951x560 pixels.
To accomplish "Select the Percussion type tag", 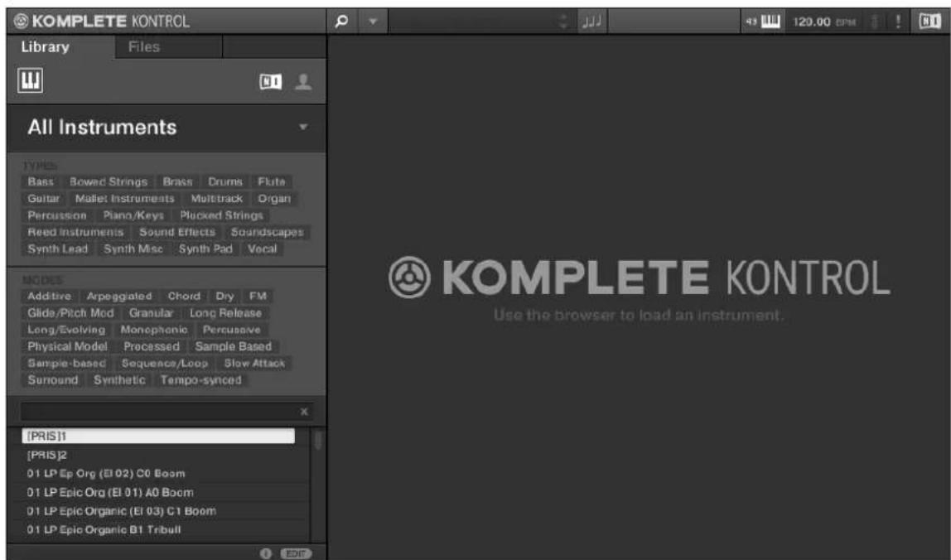I will pos(57,215).
